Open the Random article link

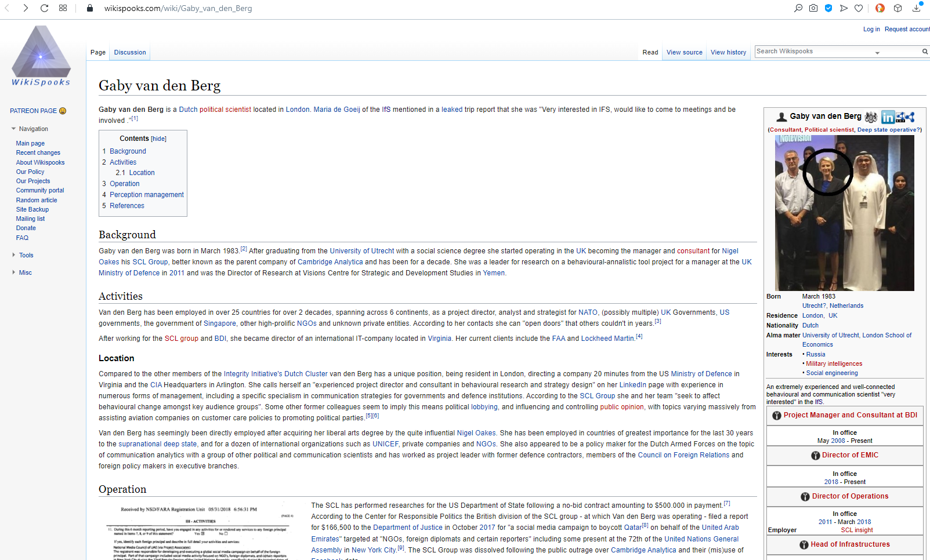coord(37,200)
